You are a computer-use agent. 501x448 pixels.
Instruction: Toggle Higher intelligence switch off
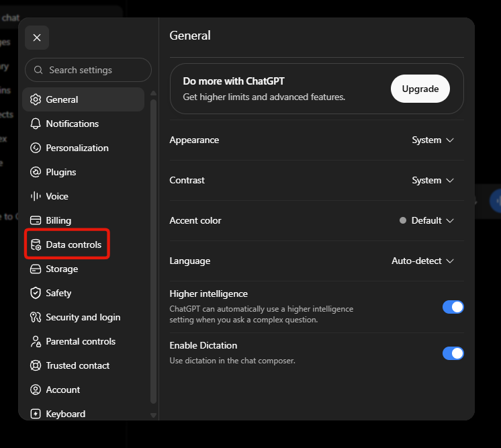(x=453, y=307)
